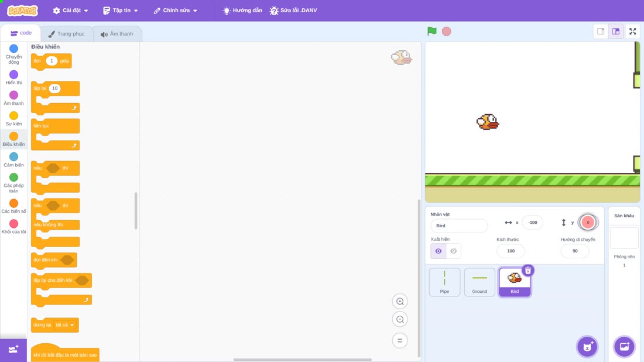Click the Hướng di chuyển direction field
This screenshot has height=362, width=644.
[x=574, y=251]
